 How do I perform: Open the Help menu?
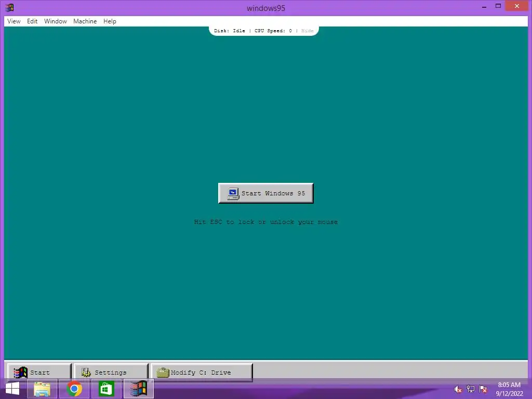(110, 21)
